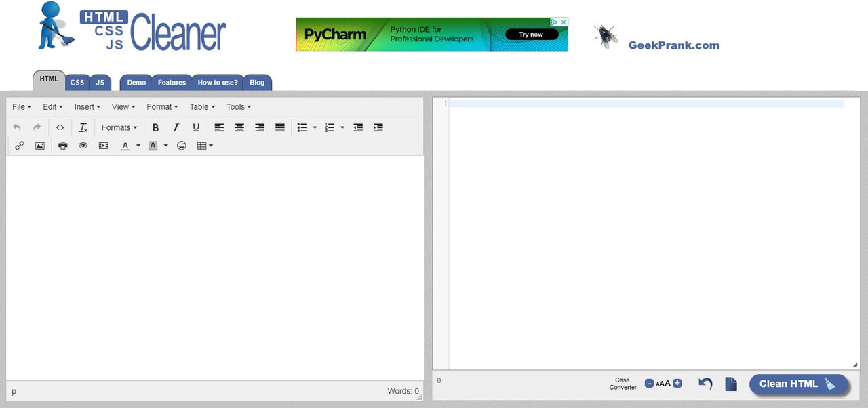This screenshot has height=408, width=868.
Task: Close the PyCharm ad with X icon
Action: point(564,22)
